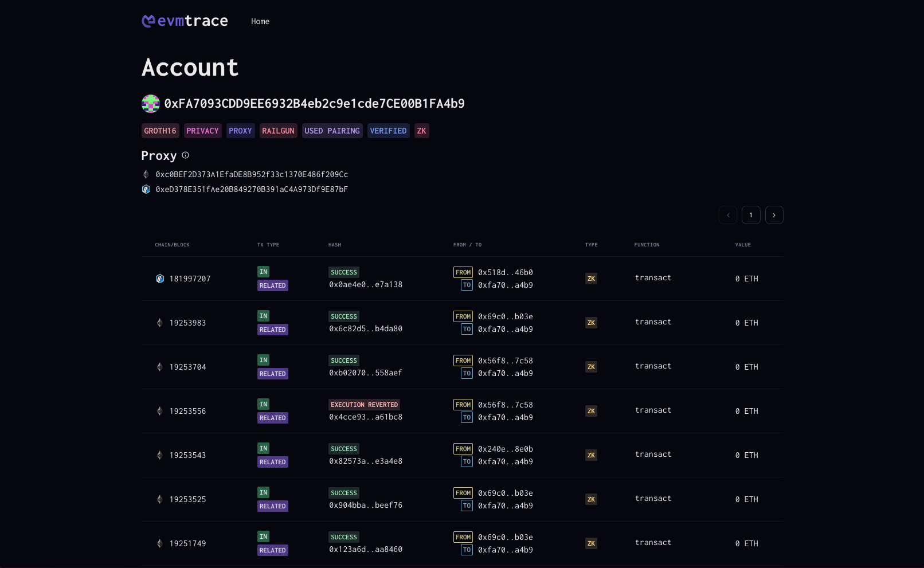Open transaction hash 0x82573a..e3a4e8
This screenshot has width=924, height=568.
tap(366, 461)
